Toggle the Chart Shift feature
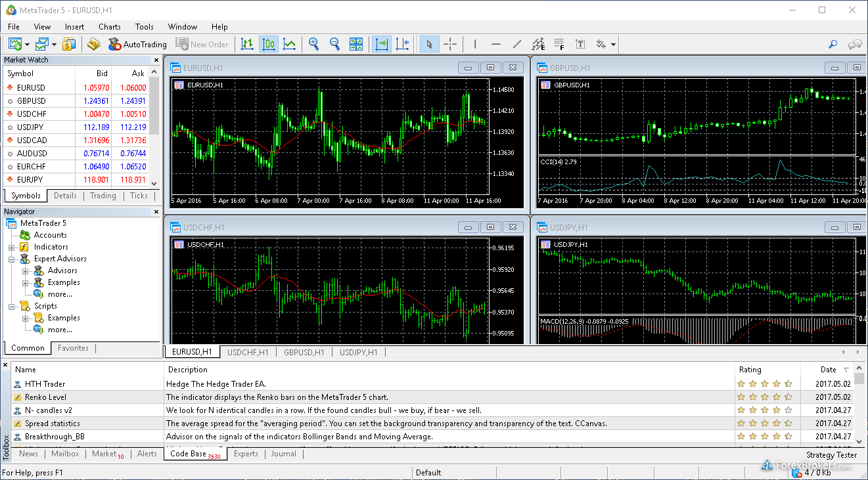This screenshot has height=480, width=868. (x=402, y=44)
